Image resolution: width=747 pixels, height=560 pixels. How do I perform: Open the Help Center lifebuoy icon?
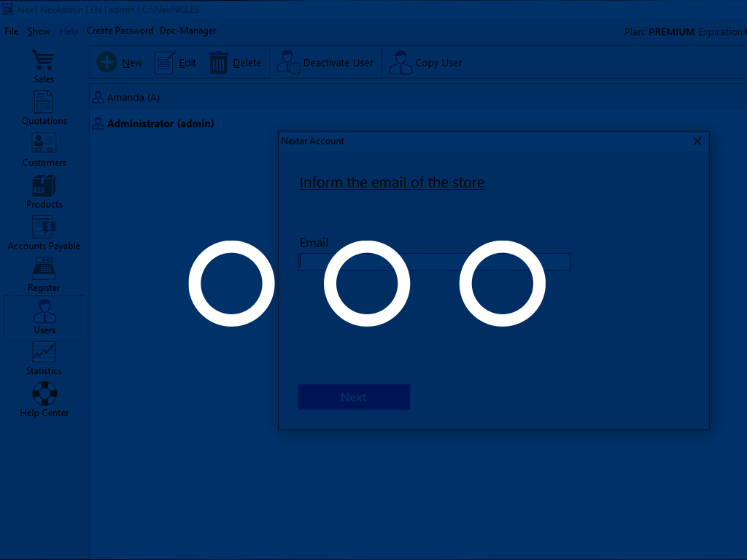pos(44,399)
